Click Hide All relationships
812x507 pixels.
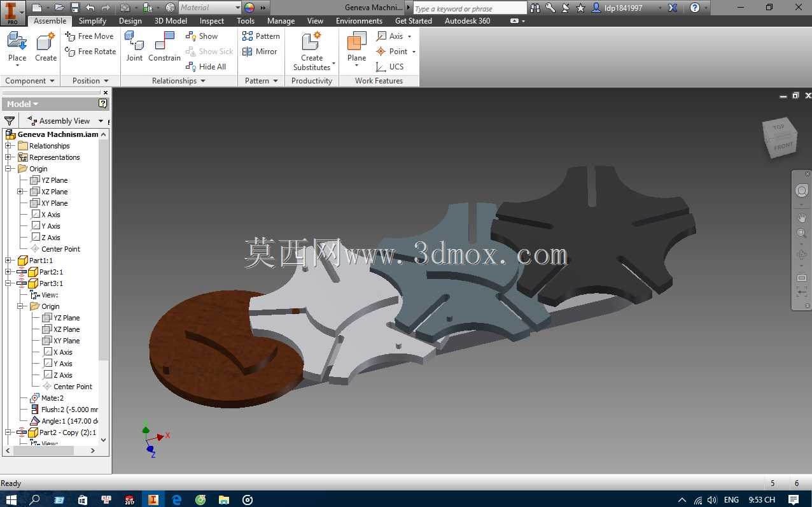coord(206,67)
